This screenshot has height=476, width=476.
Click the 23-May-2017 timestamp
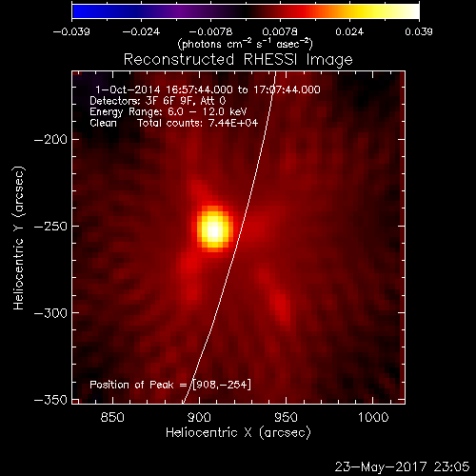point(402,466)
